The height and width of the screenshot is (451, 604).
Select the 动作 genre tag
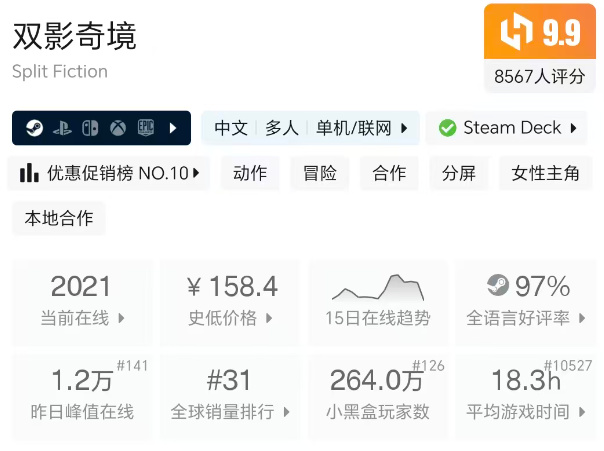[250, 173]
